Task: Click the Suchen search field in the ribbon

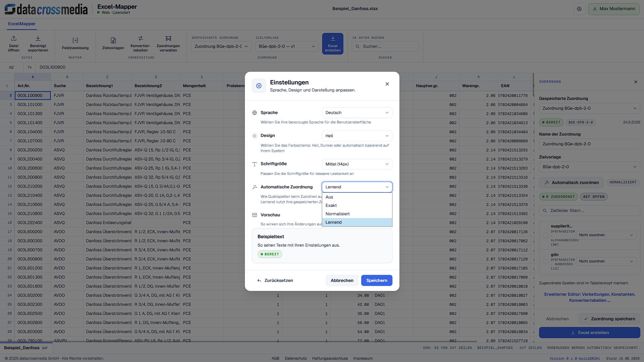Action: point(385,46)
